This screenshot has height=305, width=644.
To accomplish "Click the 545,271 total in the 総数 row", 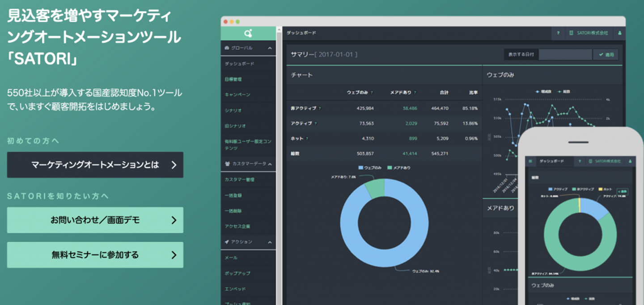I will (x=440, y=154).
